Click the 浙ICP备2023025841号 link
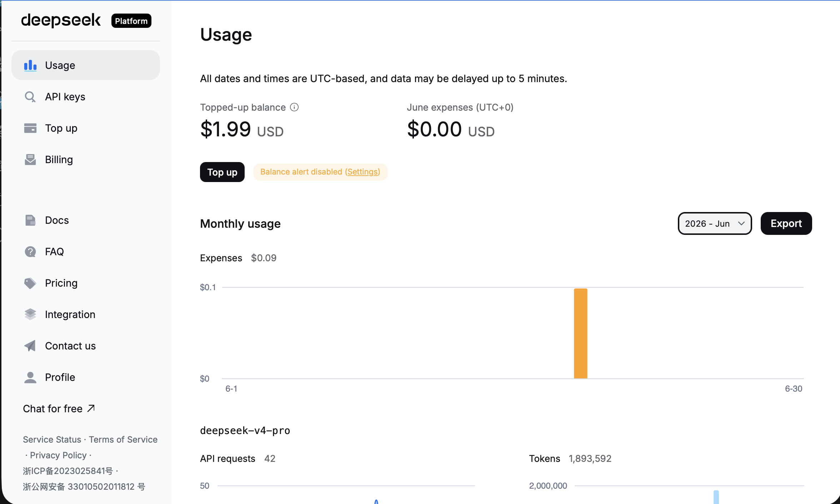The width and height of the screenshot is (840, 504). pyautogui.click(x=68, y=471)
